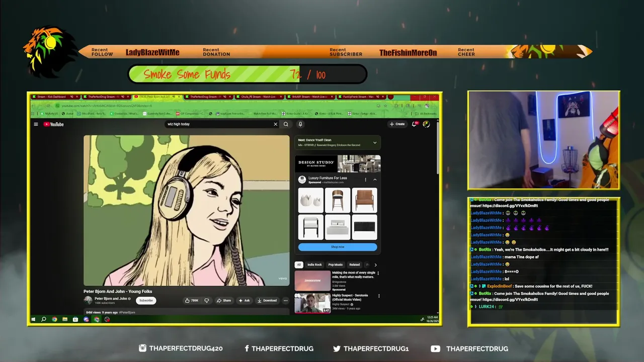The height and width of the screenshot is (362, 644).
Task: Click the brown leather armchair product in the ad
Action: tap(364, 200)
